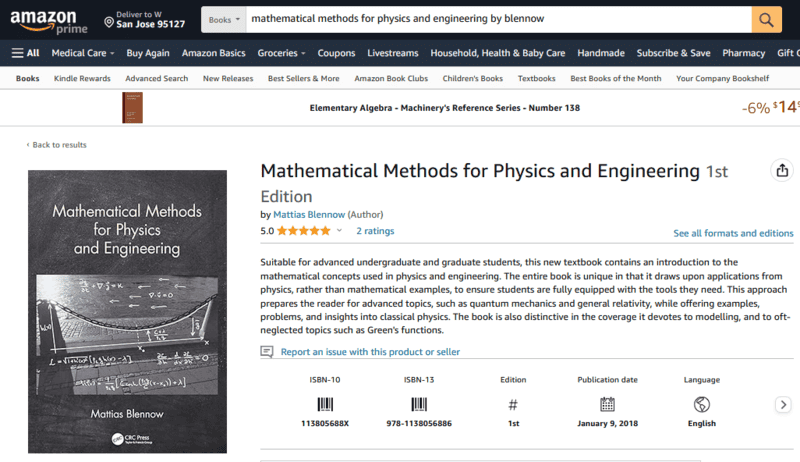Open Household, Health & Baby Care
This screenshot has width=800, height=462.
497,53
